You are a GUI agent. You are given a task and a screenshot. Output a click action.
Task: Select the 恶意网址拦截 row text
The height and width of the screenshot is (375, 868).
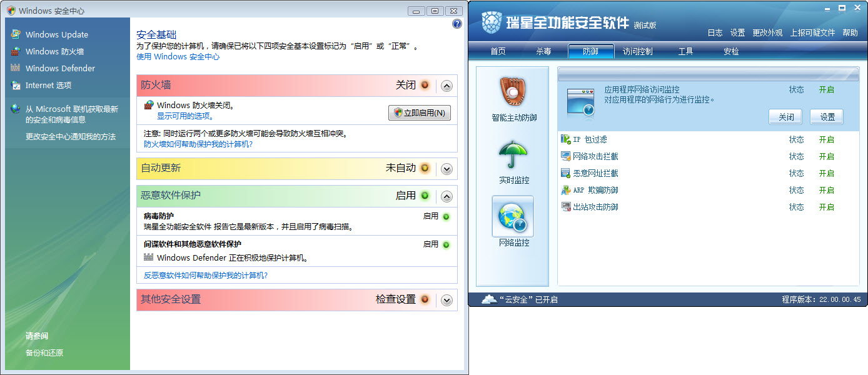click(595, 173)
